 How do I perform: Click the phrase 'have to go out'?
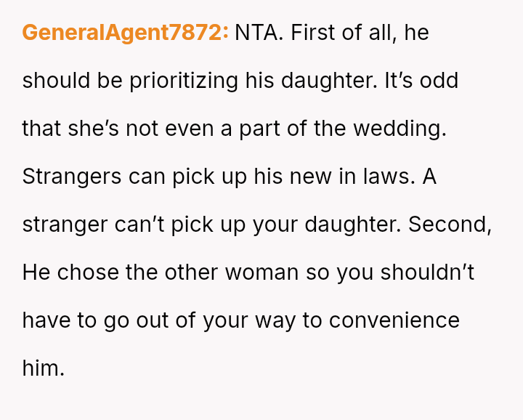point(95,320)
